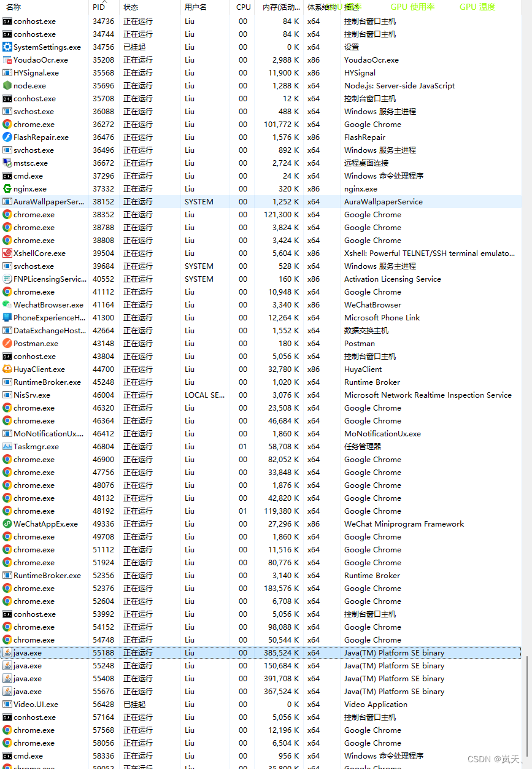Click the 数据交换主机 description text
The width and height of the screenshot is (532, 769).
coord(366,331)
